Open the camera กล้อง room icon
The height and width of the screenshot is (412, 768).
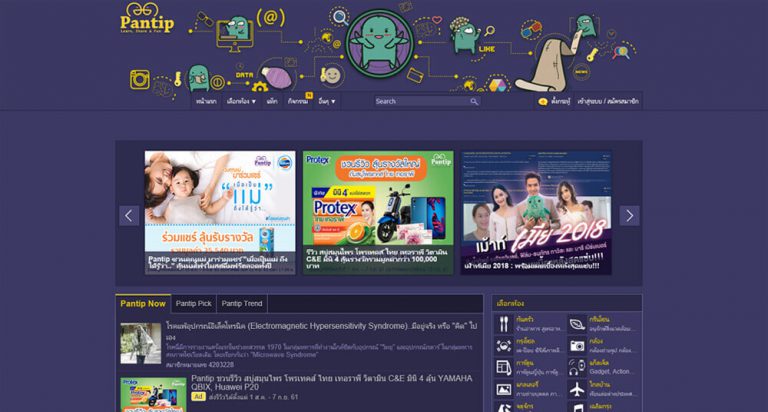click(x=577, y=345)
